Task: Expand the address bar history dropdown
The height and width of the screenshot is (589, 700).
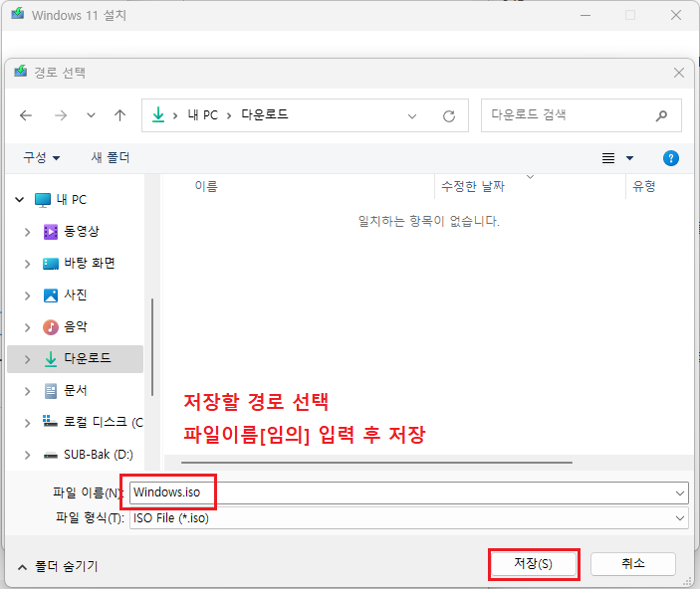Action: pyautogui.click(x=412, y=116)
